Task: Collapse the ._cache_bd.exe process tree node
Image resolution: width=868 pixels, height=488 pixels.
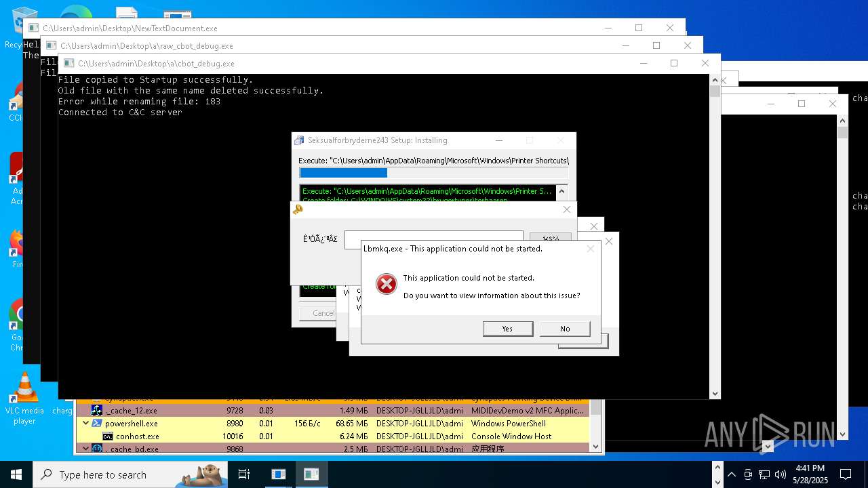Action: 85,449
